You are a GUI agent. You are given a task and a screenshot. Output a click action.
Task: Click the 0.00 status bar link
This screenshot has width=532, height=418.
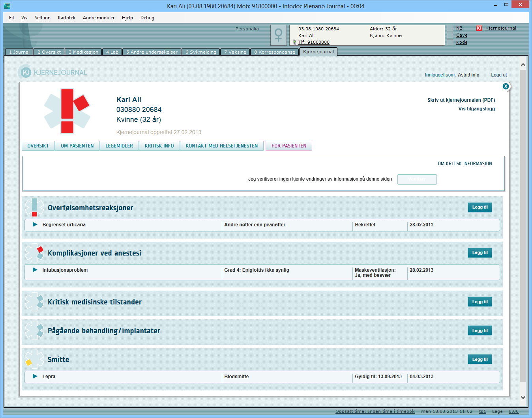click(x=513, y=411)
